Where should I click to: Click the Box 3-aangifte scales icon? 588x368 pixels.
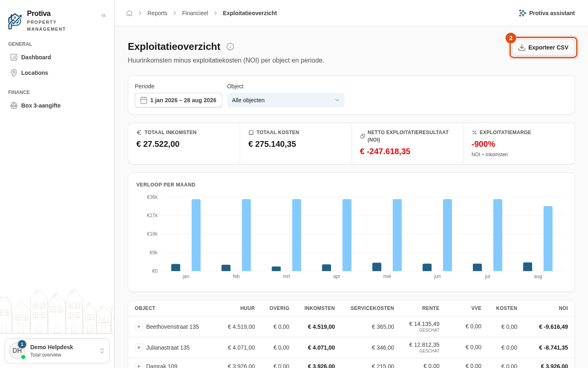14,105
